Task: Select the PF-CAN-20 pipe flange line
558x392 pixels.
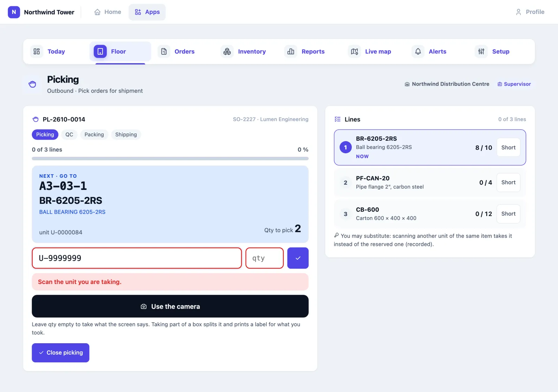Action: click(430, 183)
